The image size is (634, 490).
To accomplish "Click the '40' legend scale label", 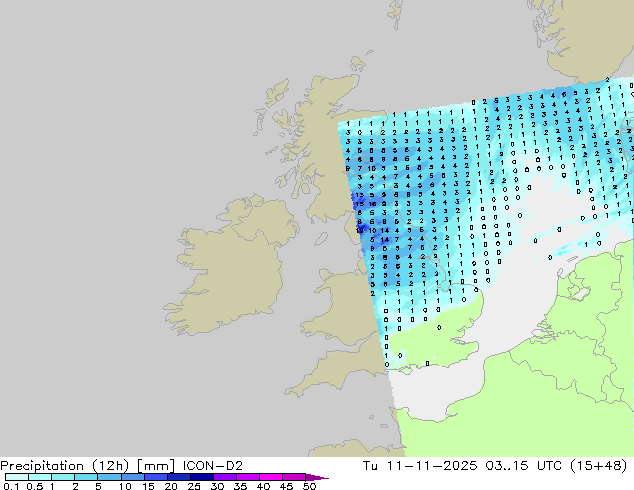I will click(263, 486).
